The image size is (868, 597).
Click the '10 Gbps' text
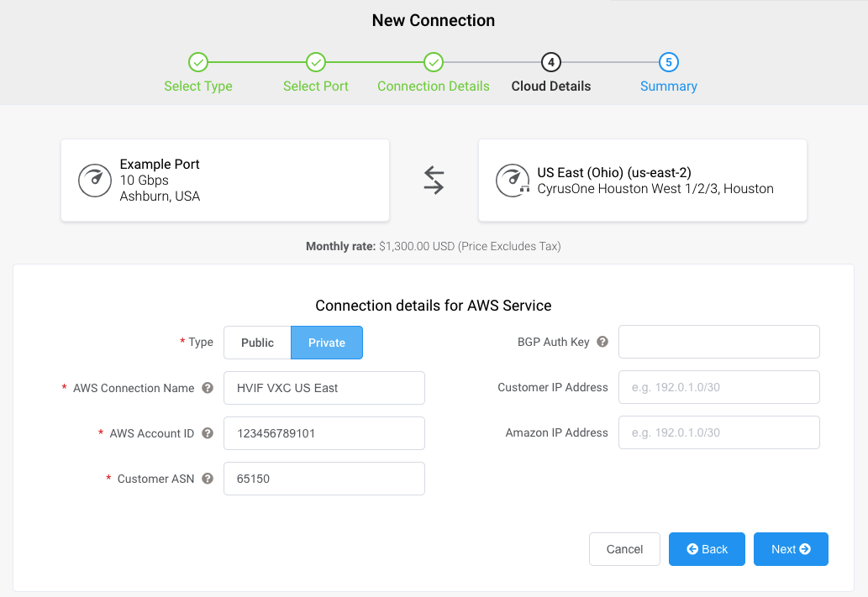click(x=144, y=181)
